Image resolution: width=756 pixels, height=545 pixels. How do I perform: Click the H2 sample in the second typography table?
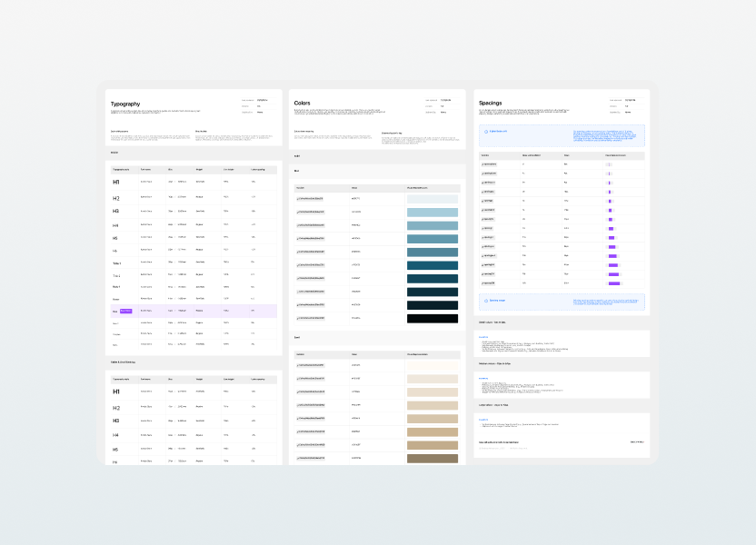116,408
